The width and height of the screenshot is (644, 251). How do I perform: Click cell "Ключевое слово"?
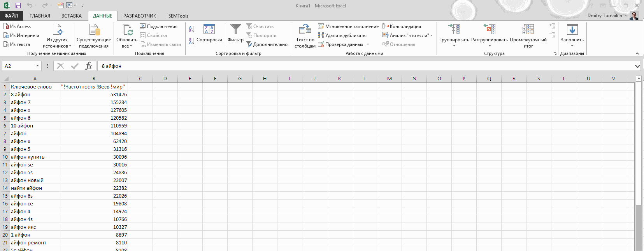tap(35, 87)
